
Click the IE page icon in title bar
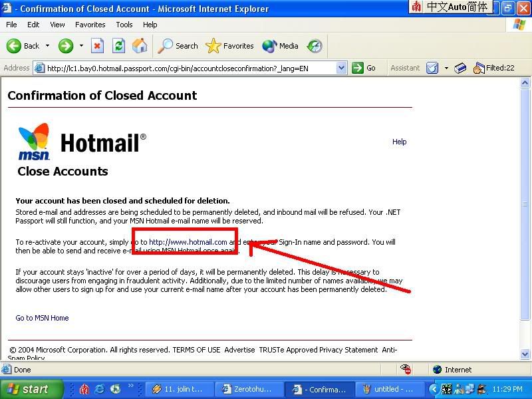point(7,8)
